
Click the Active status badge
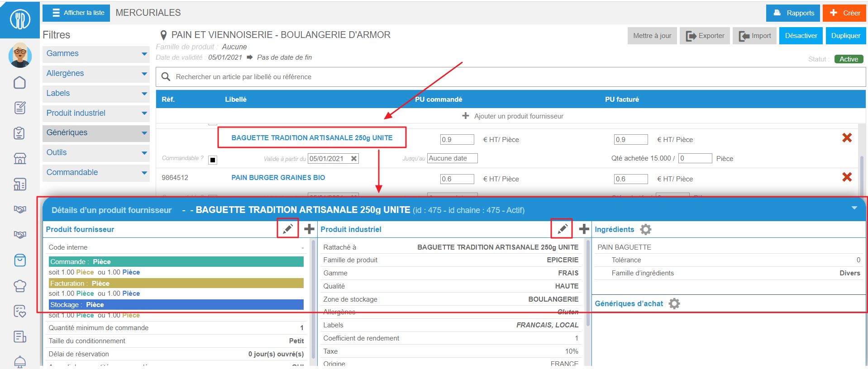(849, 59)
